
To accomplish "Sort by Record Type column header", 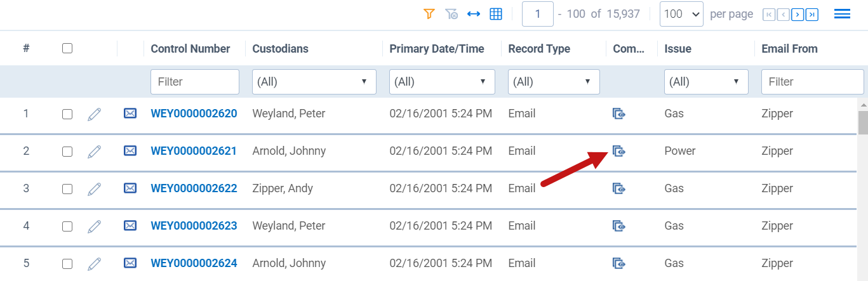I will (539, 48).
